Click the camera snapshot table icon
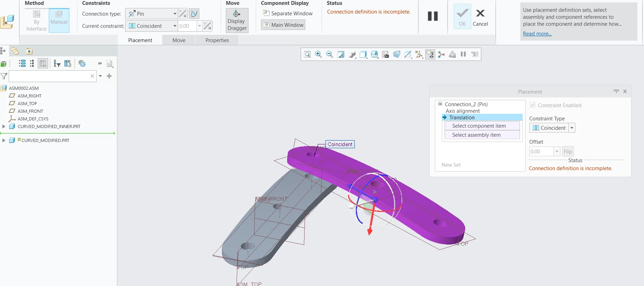 point(385,54)
